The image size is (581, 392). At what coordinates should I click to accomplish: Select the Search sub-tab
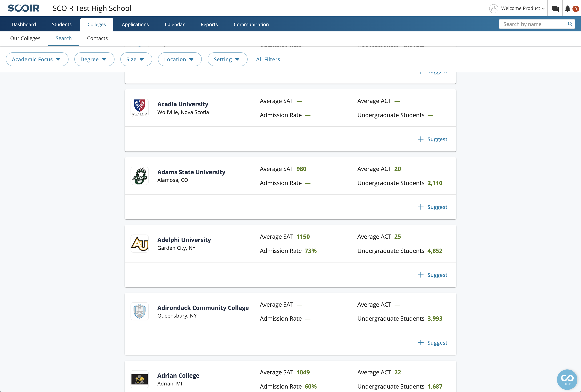pos(63,38)
